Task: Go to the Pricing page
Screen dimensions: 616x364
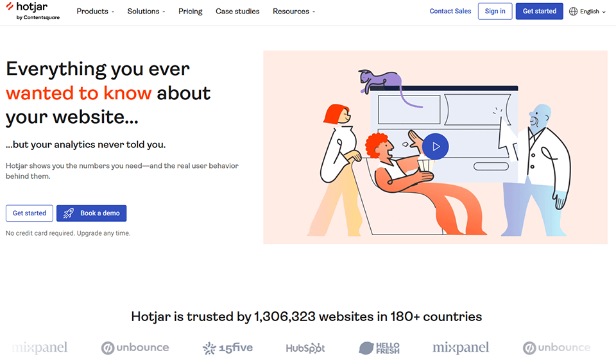Action: tap(190, 12)
